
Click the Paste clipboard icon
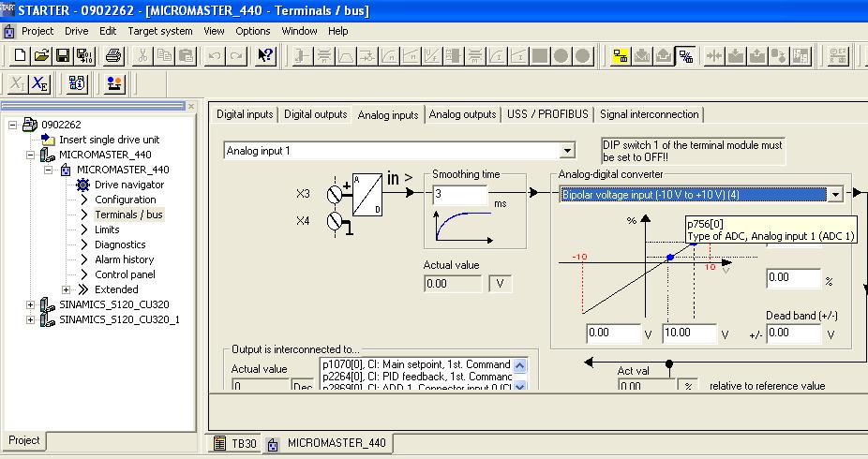[x=186, y=55]
